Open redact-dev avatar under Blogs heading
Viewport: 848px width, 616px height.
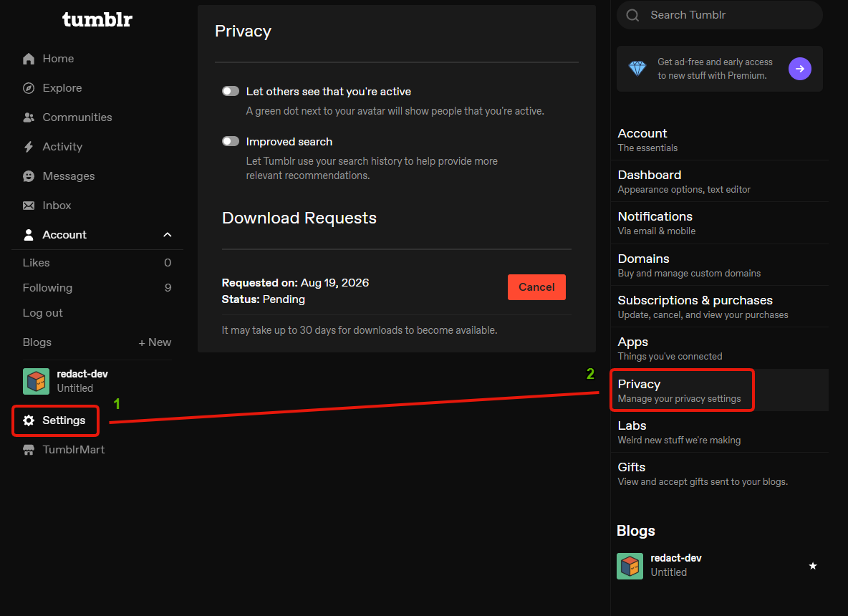coord(630,566)
